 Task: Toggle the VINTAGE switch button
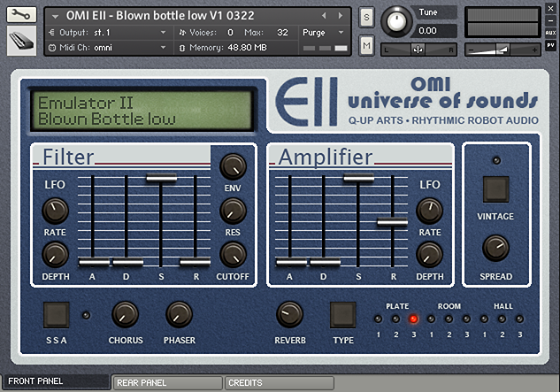[x=495, y=188]
